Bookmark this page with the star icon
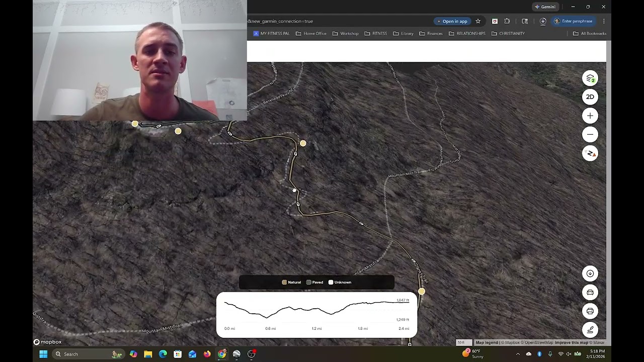Screen dimensions: 644x362 pos(478,21)
